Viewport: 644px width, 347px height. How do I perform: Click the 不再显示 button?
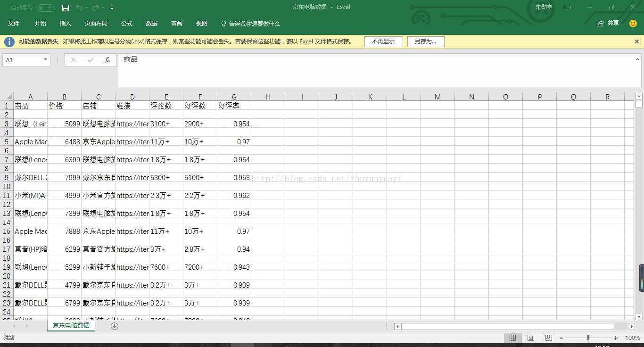[x=383, y=41]
